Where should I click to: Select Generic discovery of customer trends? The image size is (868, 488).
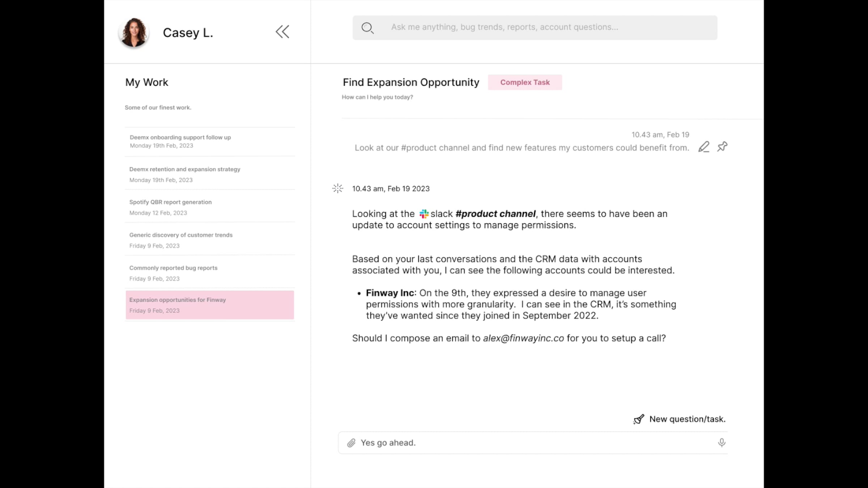pyautogui.click(x=181, y=240)
